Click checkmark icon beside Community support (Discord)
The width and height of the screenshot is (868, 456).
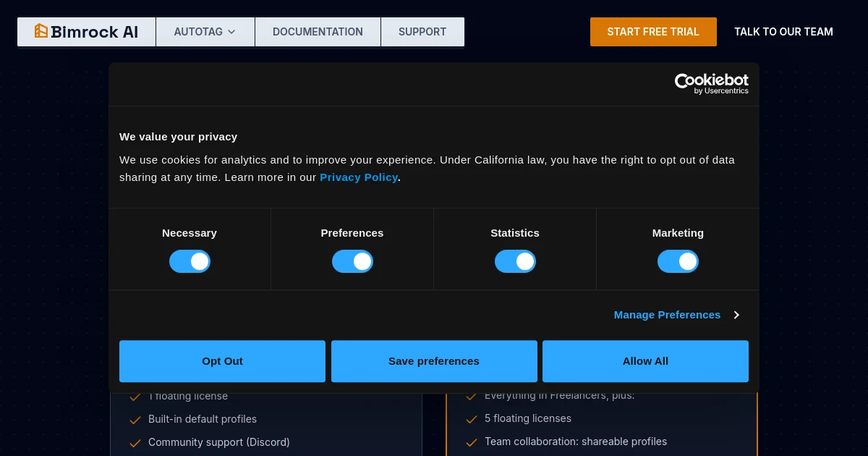(x=135, y=442)
